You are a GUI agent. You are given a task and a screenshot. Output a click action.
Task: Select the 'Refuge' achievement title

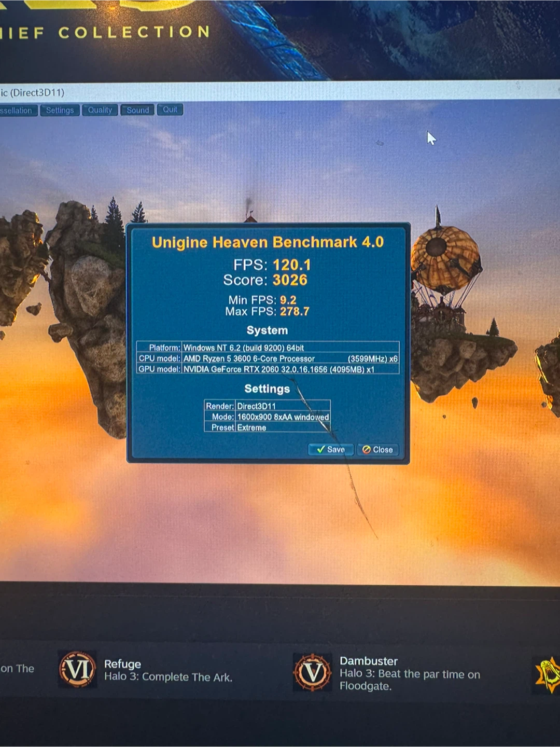pos(122,664)
